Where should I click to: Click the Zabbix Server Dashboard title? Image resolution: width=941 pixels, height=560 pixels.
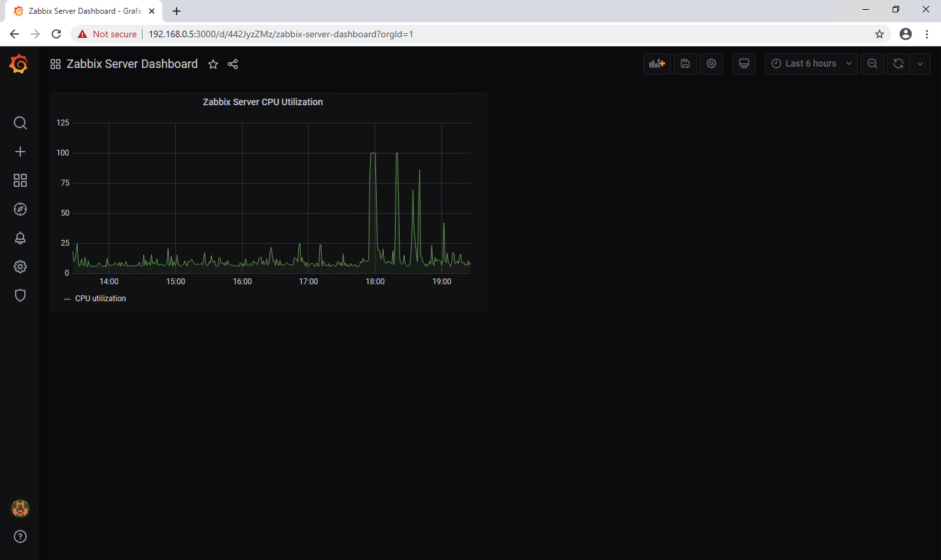point(132,64)
